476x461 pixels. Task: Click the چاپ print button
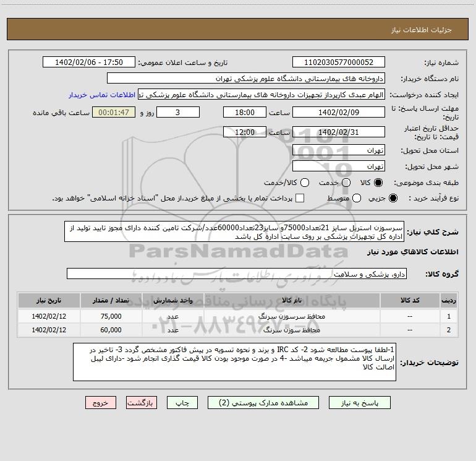[x=182, y=403]
